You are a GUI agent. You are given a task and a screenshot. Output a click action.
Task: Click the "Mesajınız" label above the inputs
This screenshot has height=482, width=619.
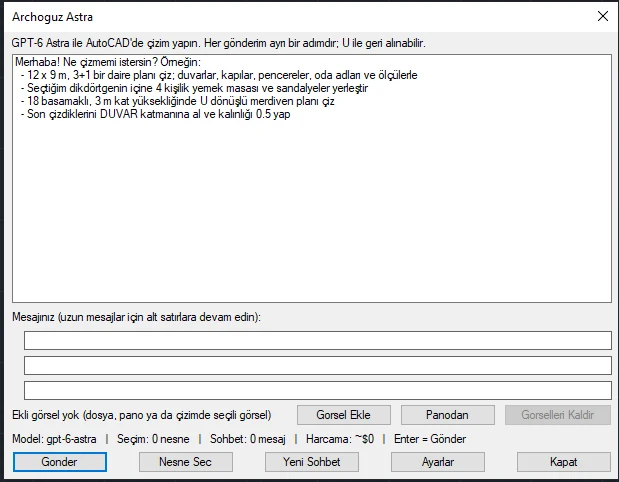coord(136,317)
